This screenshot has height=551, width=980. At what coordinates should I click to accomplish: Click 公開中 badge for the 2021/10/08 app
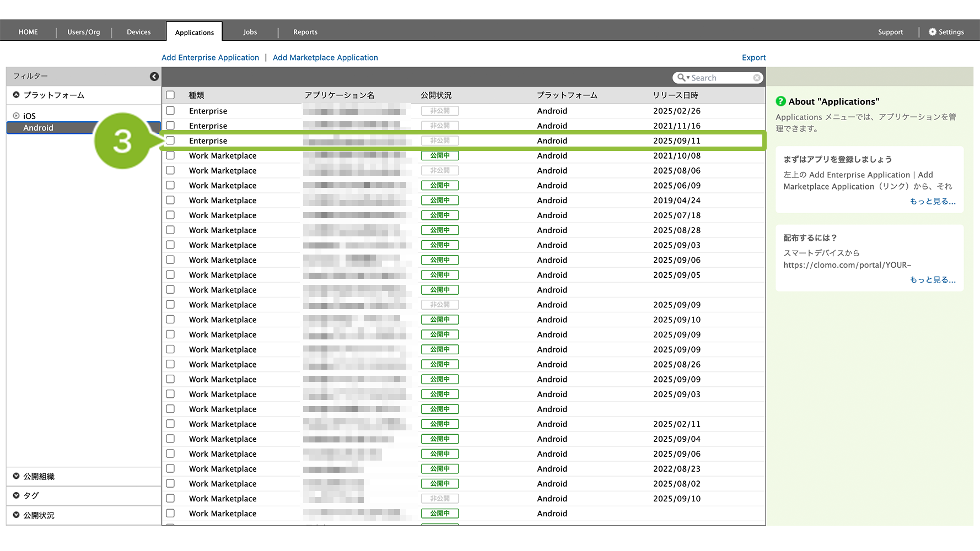coord(439,156)
